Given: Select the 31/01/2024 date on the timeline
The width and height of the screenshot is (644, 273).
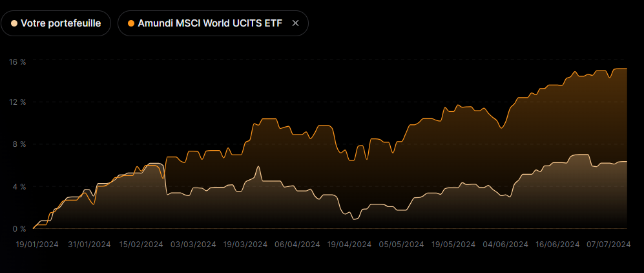Looking at the screenshot, I should click(88, 245).
